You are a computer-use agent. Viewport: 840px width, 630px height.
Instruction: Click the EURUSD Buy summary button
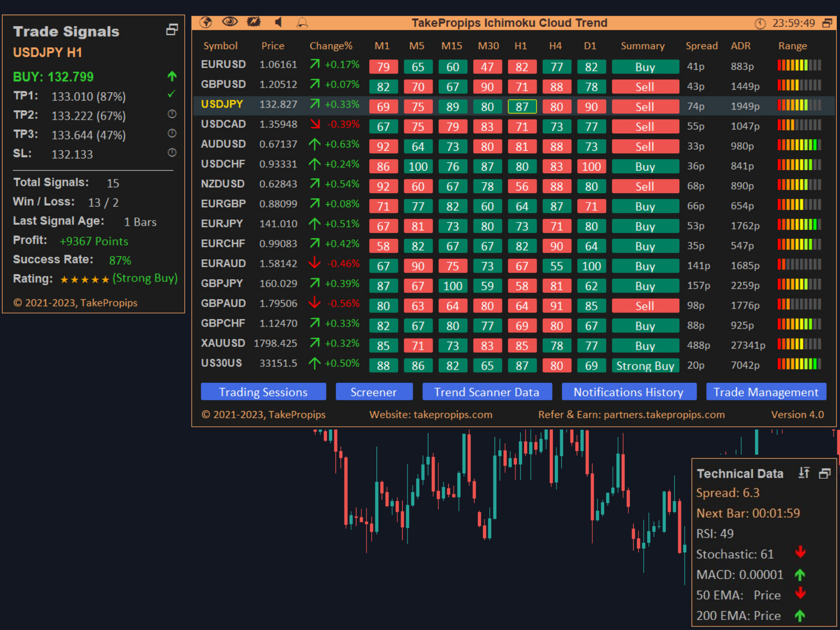pyautogui.click(x=645, y=67)
